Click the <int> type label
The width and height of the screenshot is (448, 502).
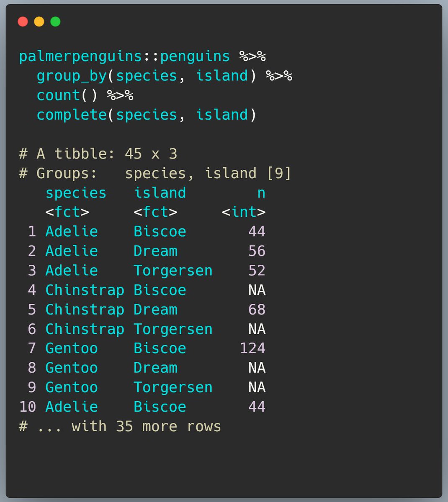pos(244,212)
